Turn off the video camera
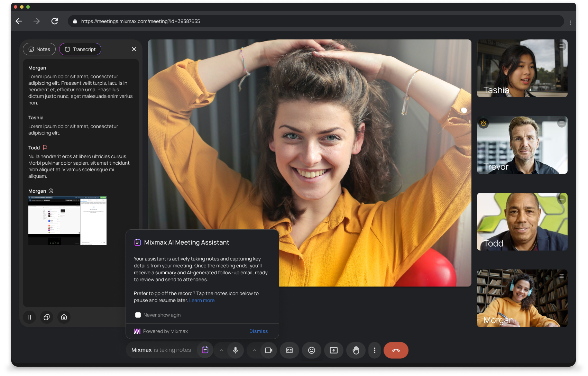This screenshot has height=376, width=588. [x=269, y=350]
